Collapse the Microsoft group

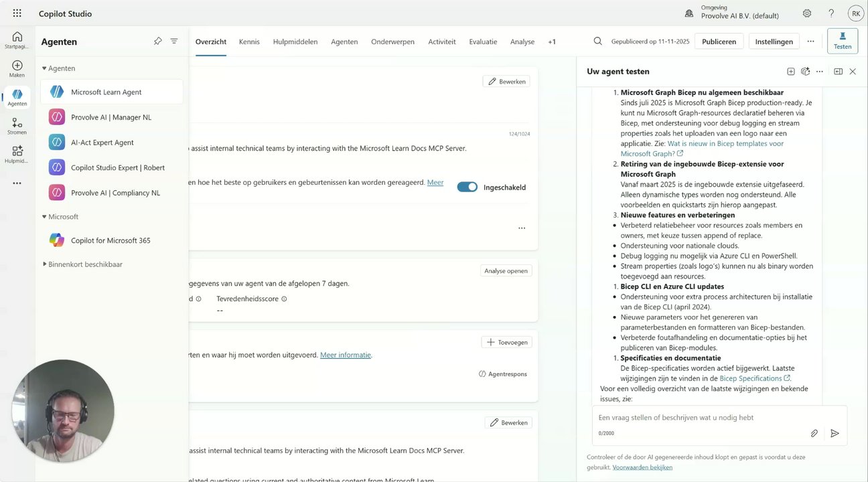tap(60, 217)
